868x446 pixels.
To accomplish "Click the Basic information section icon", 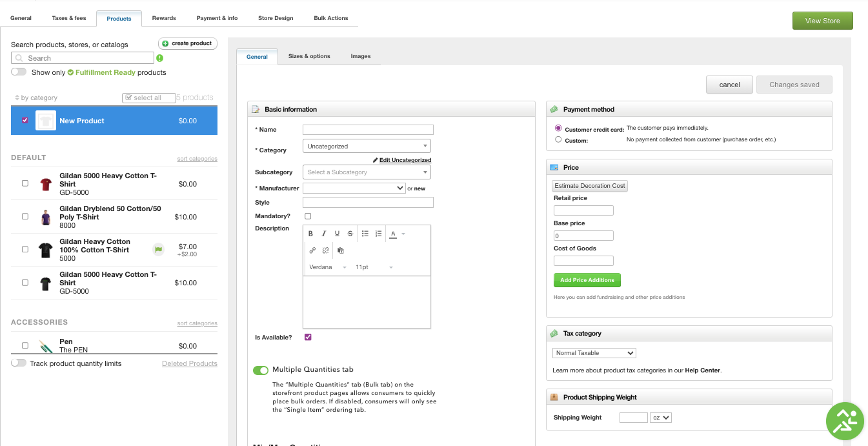I will click(256, 110).
